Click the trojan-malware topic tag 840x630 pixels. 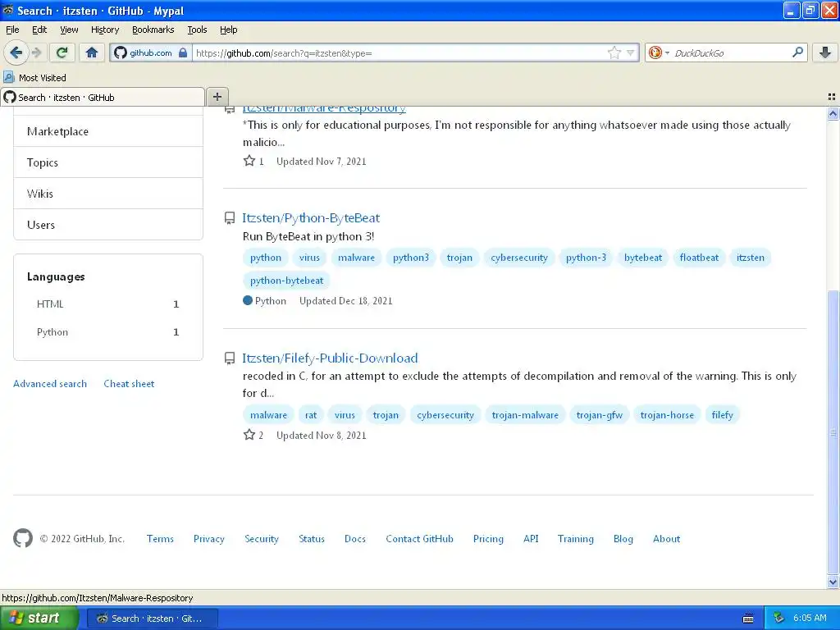pos(525,415)
